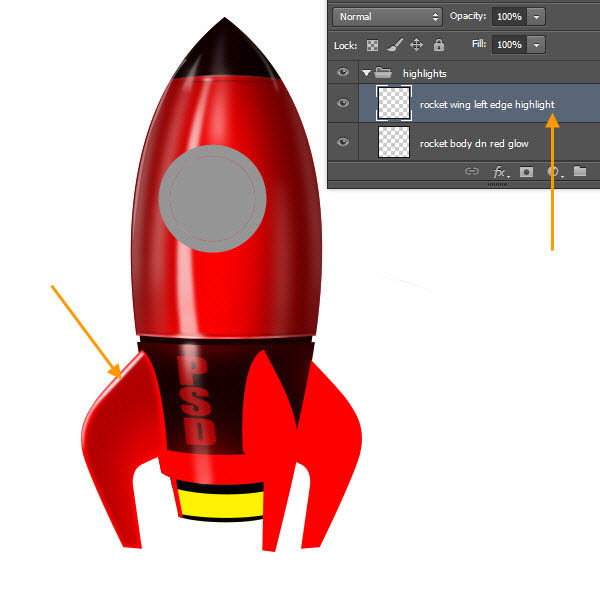Click the lock all padlock icon
Viewport: 600px width, 600px height.
(438, 45)
